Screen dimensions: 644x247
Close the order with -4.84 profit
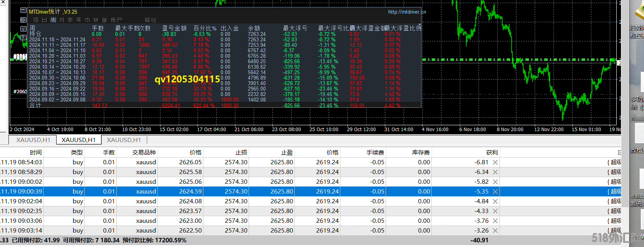[495, 201]
